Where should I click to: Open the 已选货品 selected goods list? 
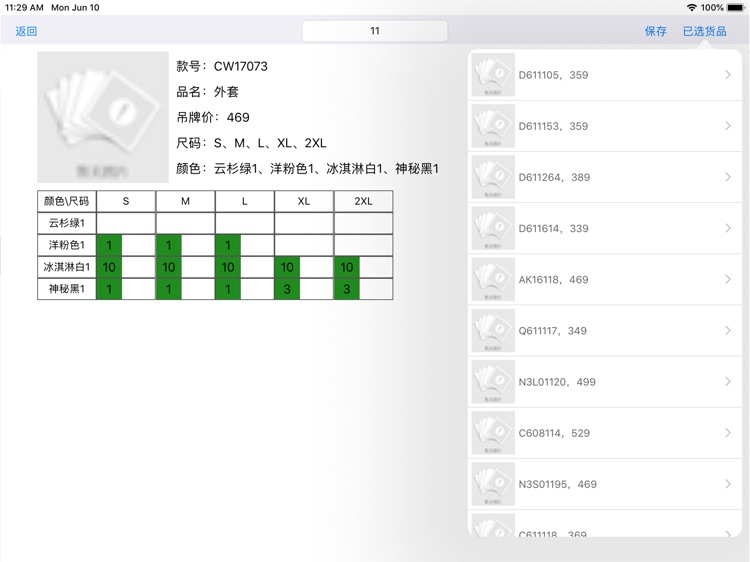pos(705,31)
